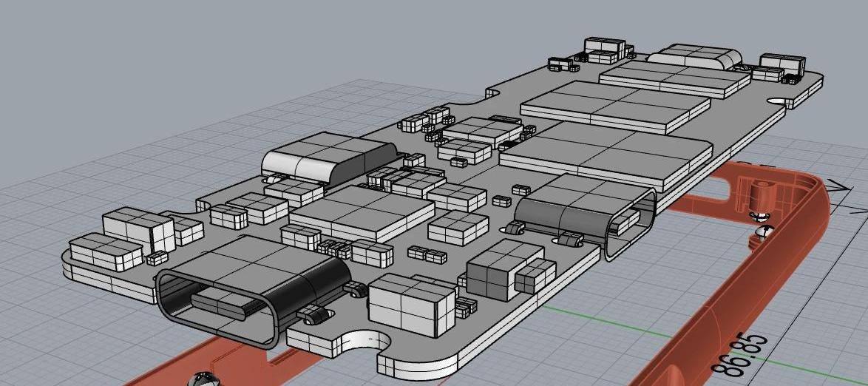This screenshot has width=868, height=386.
Task: Click the box component right of front USB-C connector
Action: pos(410,301)
